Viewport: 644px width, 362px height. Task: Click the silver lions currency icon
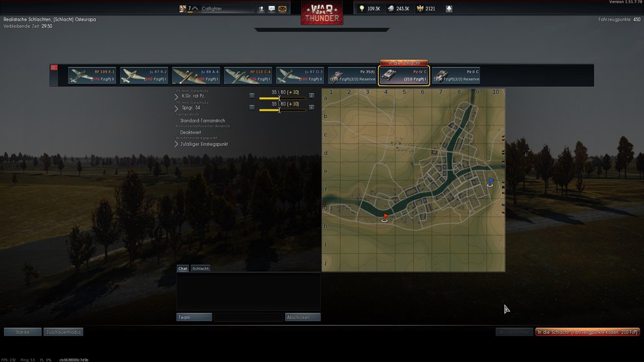click(x=391, y=8)
